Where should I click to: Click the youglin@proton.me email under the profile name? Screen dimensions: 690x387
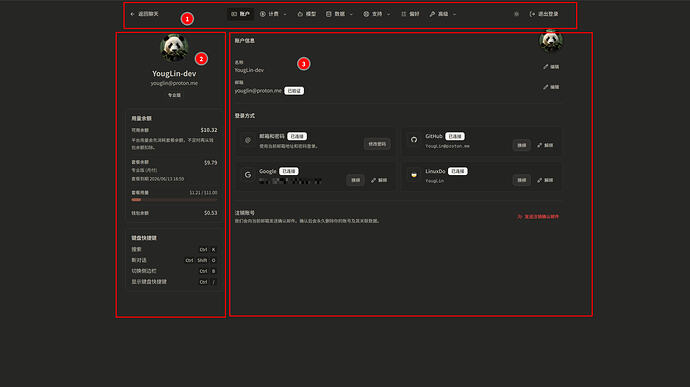point(174,83)
